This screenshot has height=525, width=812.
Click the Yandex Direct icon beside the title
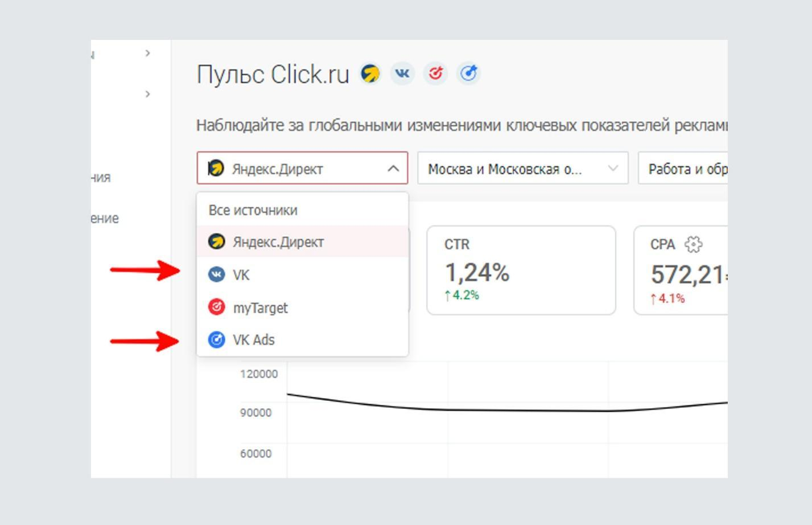370,73
